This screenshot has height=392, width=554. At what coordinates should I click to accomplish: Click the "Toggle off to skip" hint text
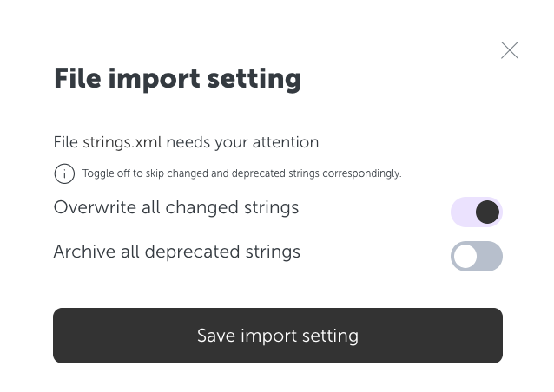click(242, 173)
